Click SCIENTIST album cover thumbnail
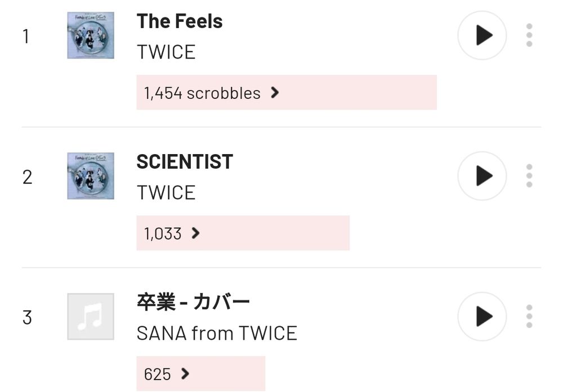 coord(91,176)
